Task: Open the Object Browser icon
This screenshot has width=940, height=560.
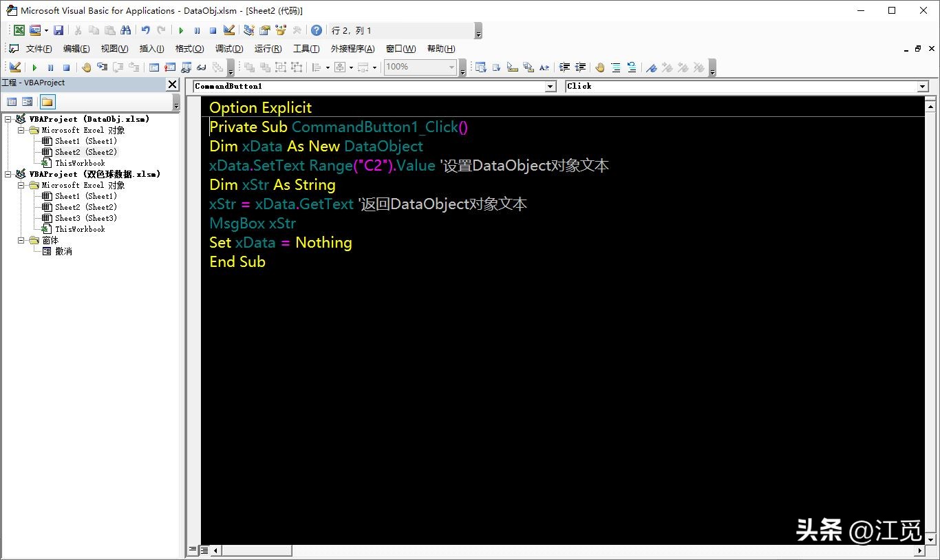Action: pos(281,30)
